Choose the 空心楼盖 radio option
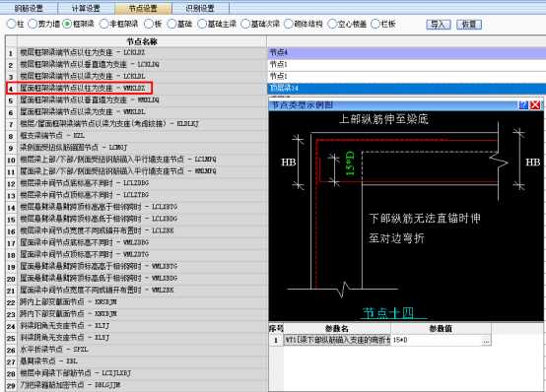Image resolution: width=546 pixels, height=392 pixels. pos(332,24)
